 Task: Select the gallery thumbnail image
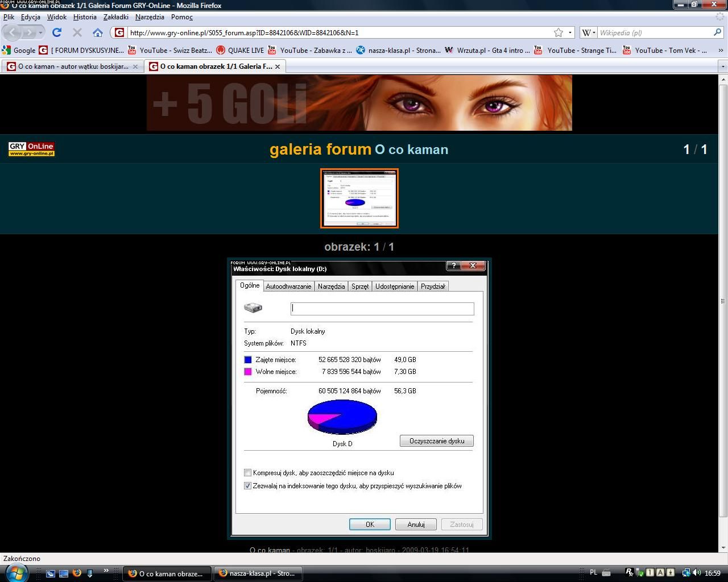(x=359, y=198)
